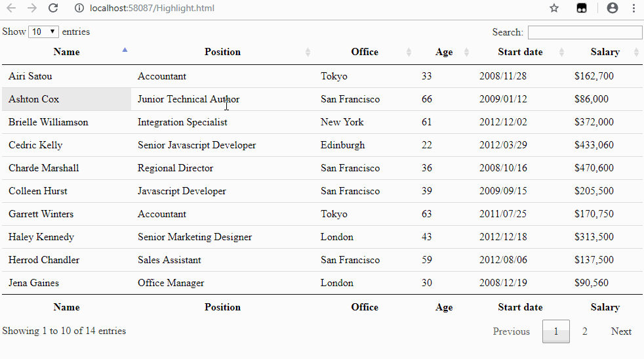This screenshot has height=359, width=644.
Task: Click into the Search input field
Action: pos(585,32)
